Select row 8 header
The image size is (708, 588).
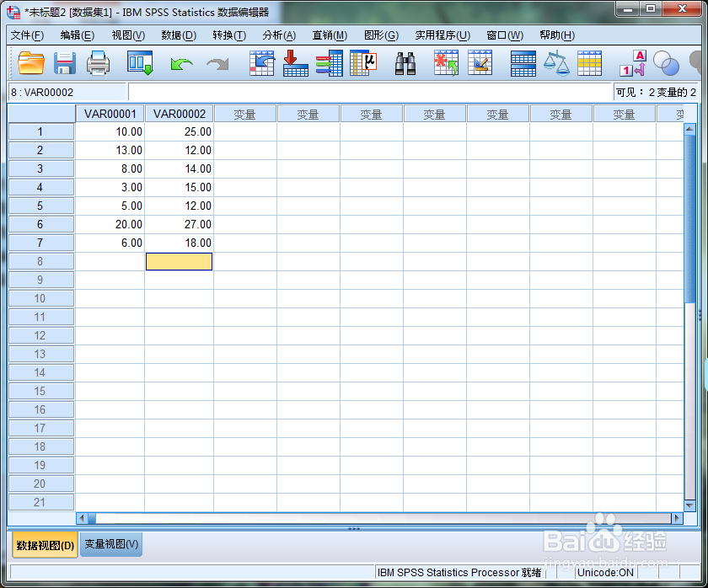(x=40, y=261)
